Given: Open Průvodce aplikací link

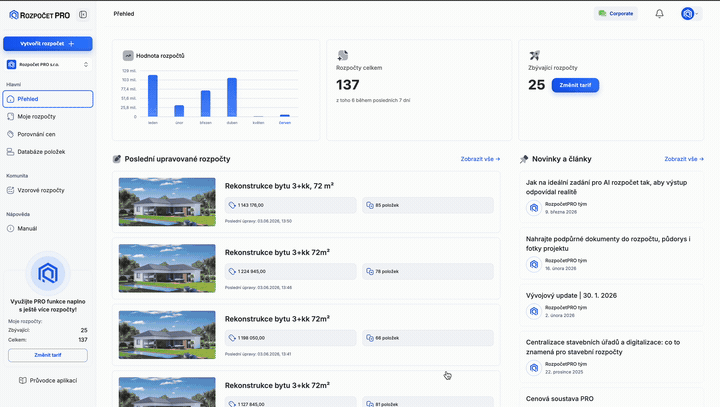Looking at the screenshot, I should [48, 380].
